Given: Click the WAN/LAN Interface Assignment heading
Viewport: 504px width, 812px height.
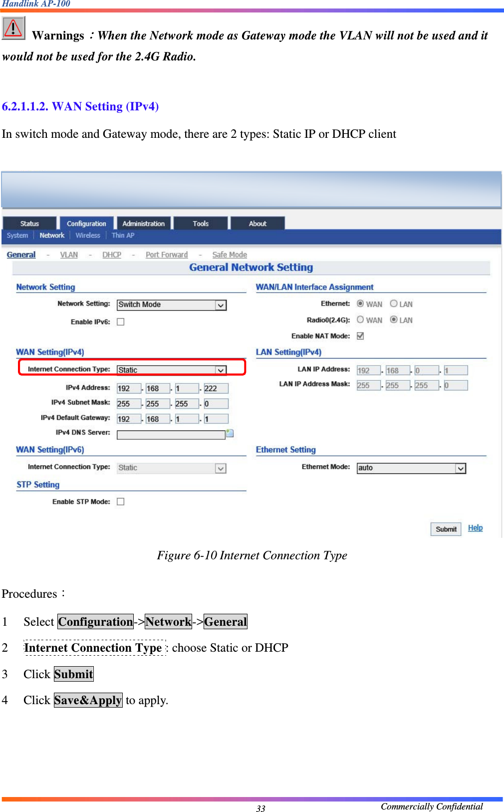Looking at the screenshot, I should click(314, 287).
